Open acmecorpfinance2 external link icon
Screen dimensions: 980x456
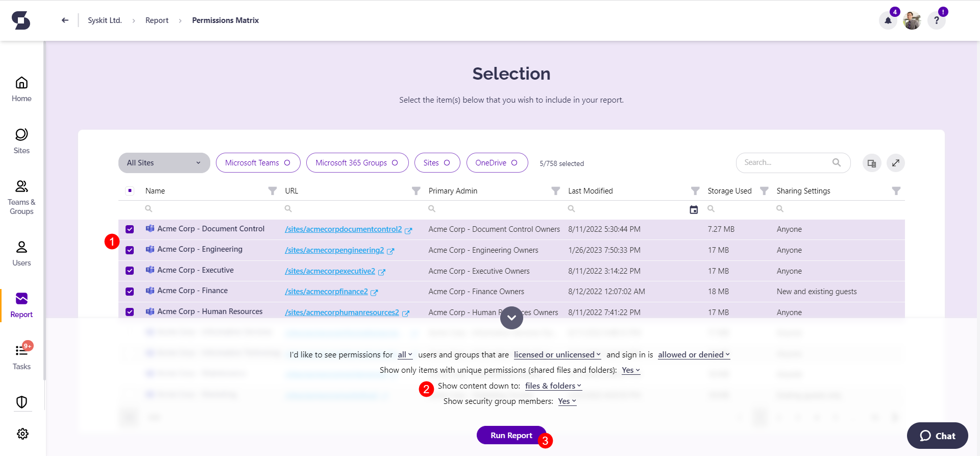click(x=374, y=293)
